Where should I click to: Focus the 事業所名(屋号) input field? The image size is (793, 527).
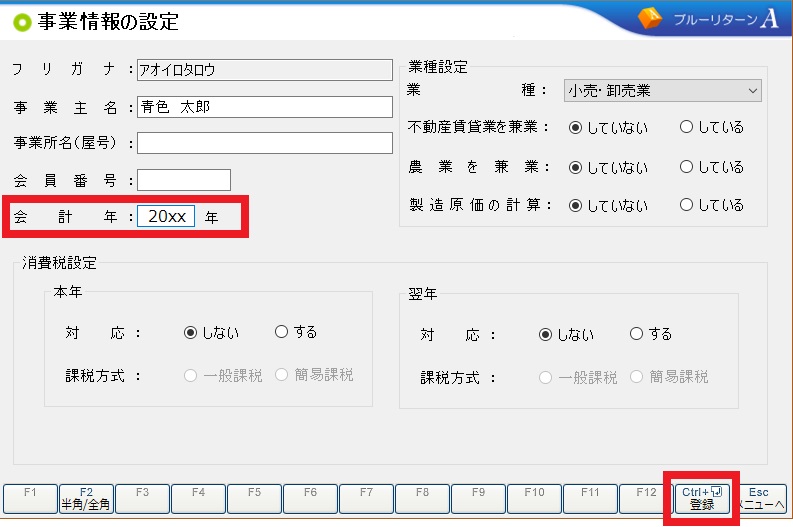(265, 143)
